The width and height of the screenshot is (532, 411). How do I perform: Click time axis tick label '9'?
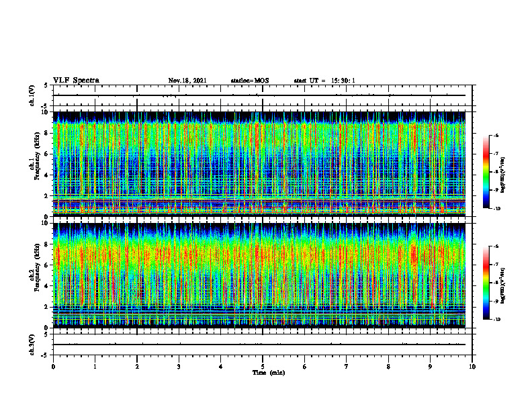[x=430, y=367]
